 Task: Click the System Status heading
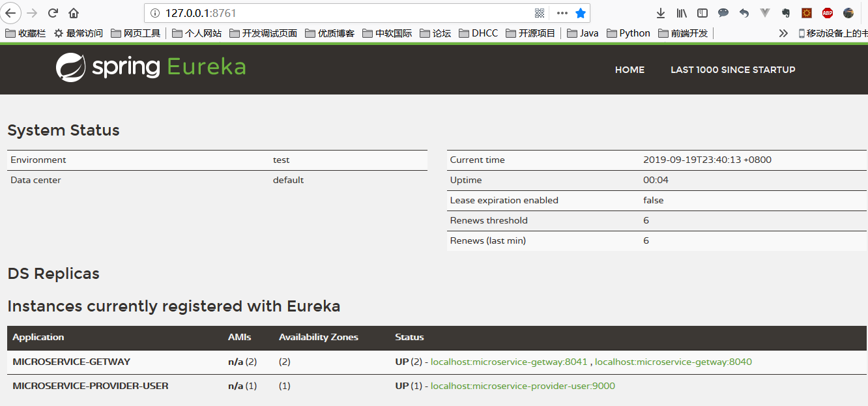(x=63, y=130)
